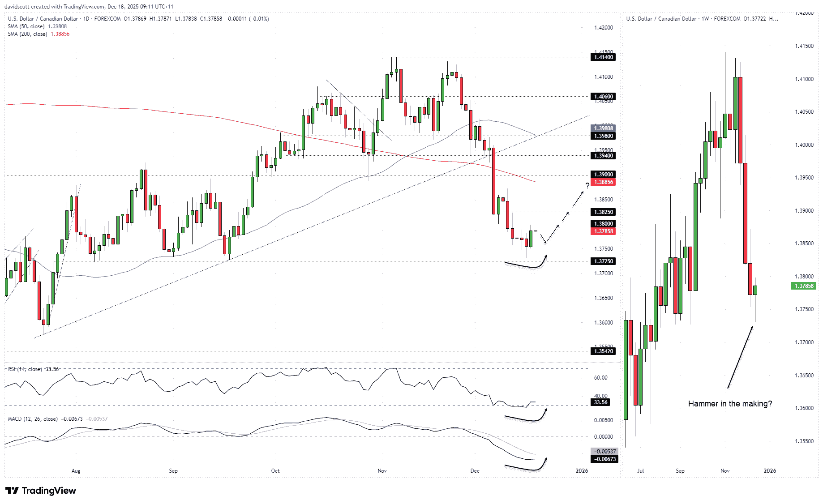The height and width of the screenshot is (504, 823).
Task: Click the TradingView logo
Action: 40,491
